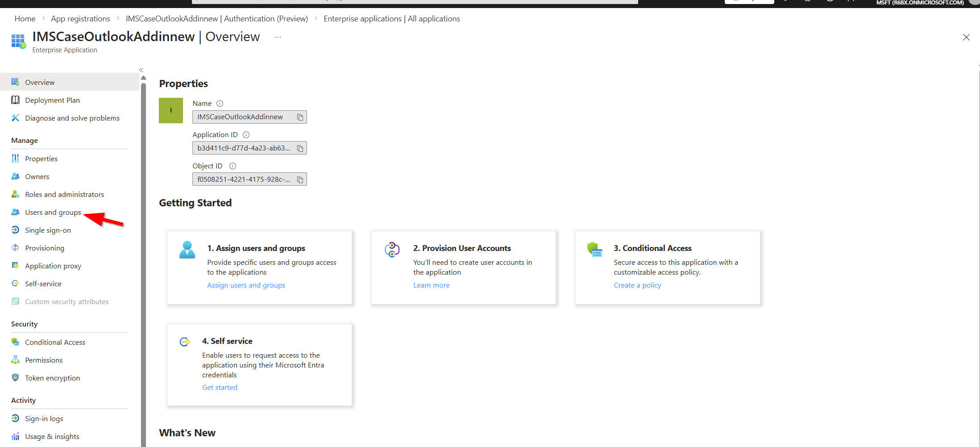Open Users and groups in sidebar
Image resolution: width=980 pixels, height=447 pixels.
(x=53, y=213)
